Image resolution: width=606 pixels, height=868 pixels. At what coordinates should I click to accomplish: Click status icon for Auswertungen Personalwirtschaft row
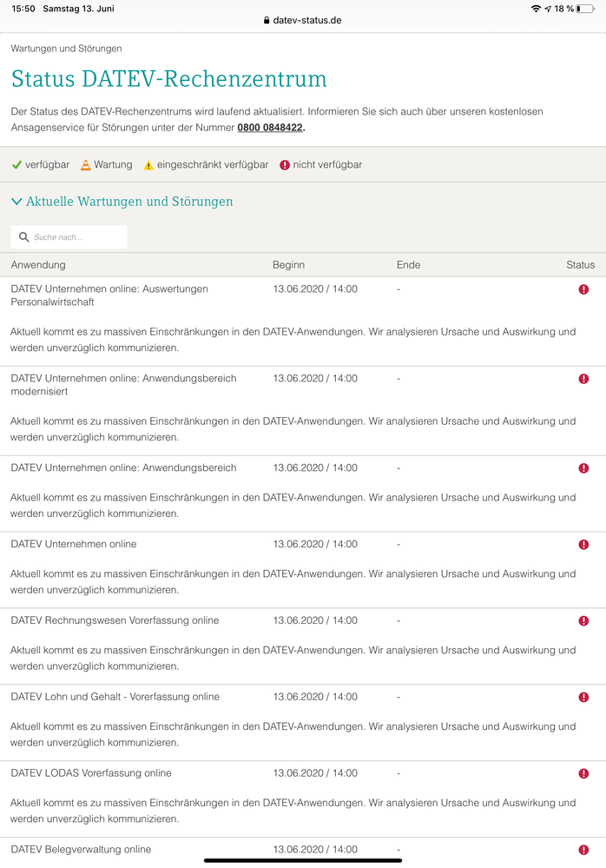click(583, 289)
